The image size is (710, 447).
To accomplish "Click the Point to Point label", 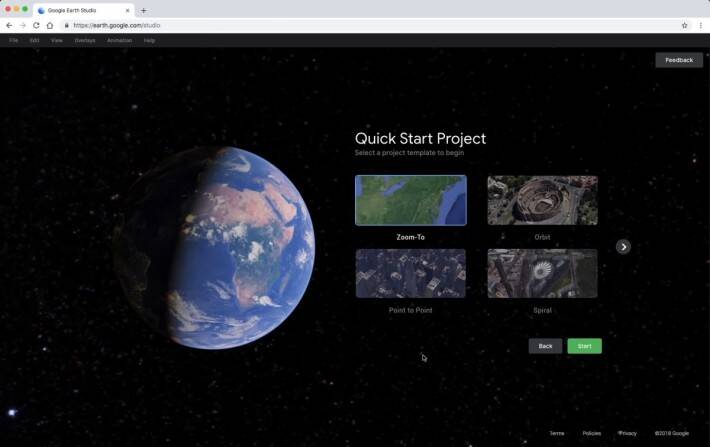I will 411,310.
